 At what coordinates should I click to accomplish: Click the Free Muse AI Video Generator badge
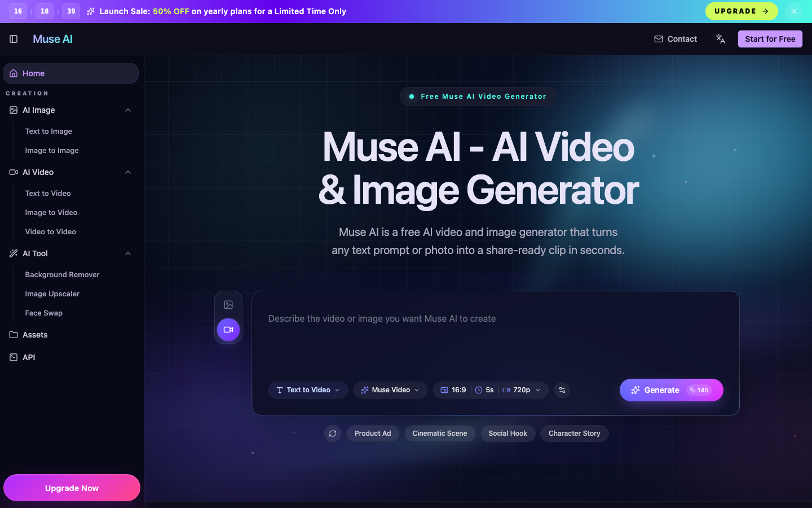[x=478, y=97]
